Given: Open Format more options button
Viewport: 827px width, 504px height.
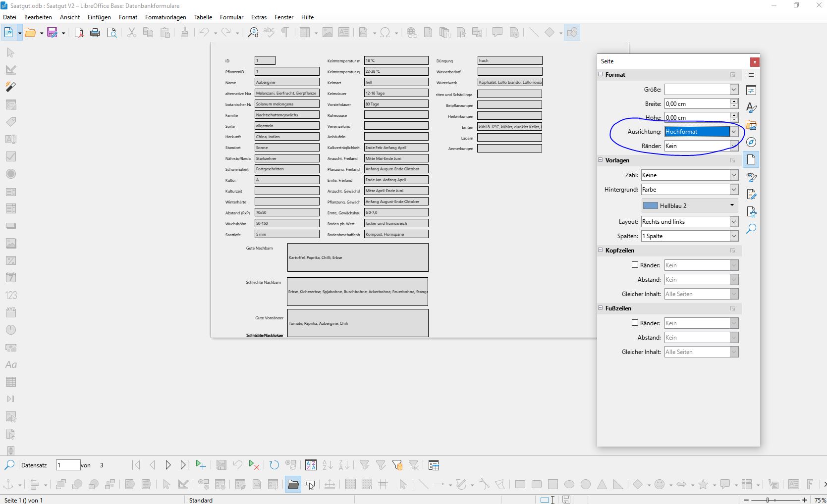Looking at the screenshot, I should tap(732, 75).
